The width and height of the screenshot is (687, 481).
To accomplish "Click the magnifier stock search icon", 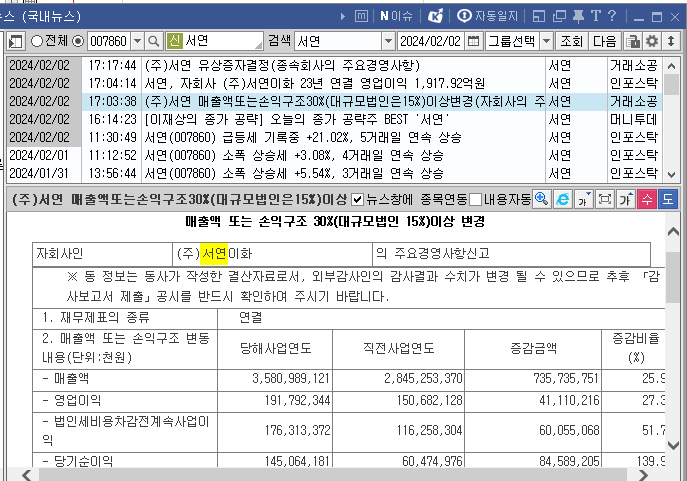I will click(x=153, y=42).
